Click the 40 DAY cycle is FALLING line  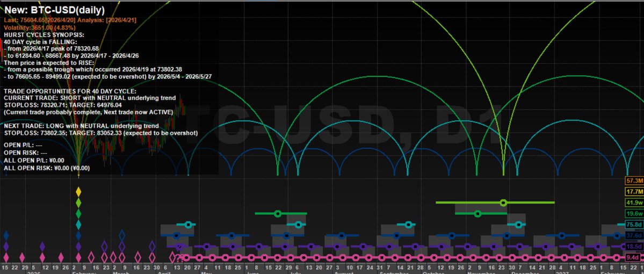coord(40,42)
